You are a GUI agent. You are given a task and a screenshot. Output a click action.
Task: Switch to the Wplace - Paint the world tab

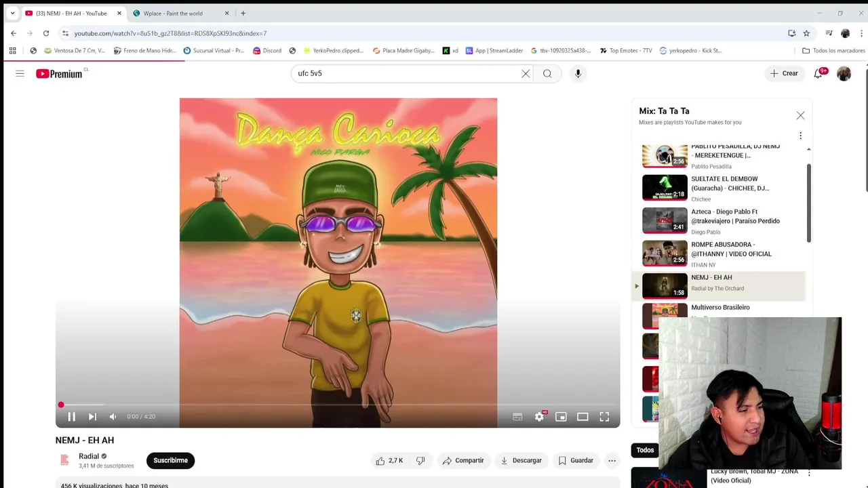click(x=173, y=14)
